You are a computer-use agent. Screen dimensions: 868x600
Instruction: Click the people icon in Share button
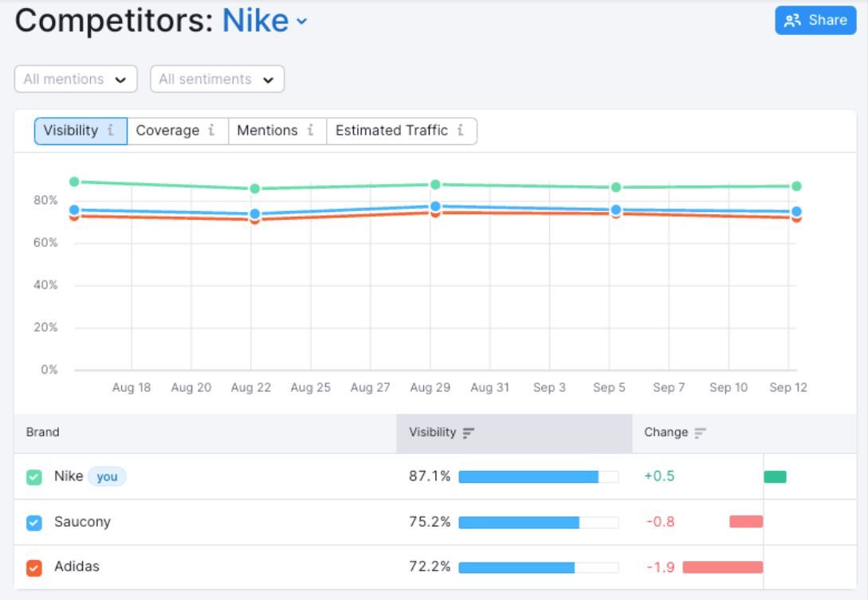click(x=793, y=21)
